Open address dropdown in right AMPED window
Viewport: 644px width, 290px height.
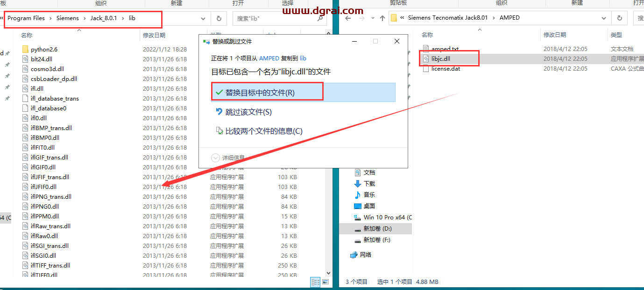click(604, 18)
